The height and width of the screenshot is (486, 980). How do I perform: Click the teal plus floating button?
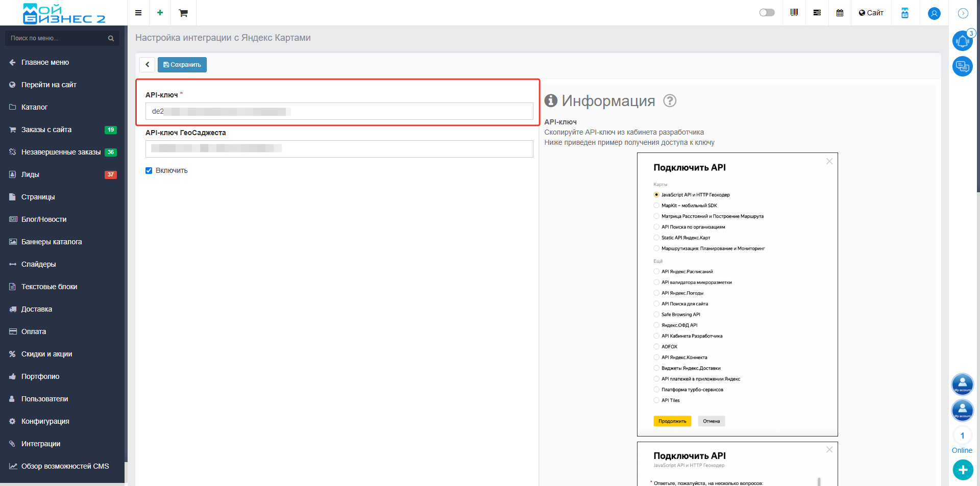pyautogui.click(x=963, y=470)
